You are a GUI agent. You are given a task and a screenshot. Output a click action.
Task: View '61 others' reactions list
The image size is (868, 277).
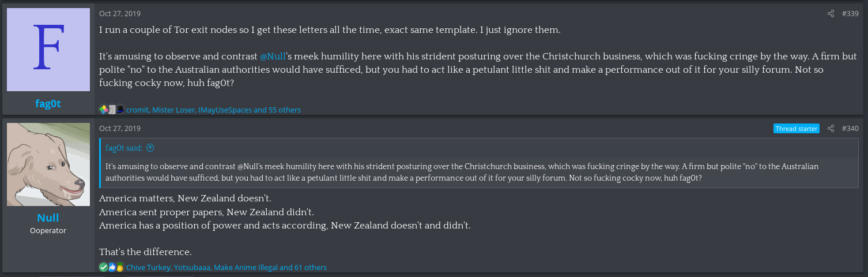pos(311,268)
